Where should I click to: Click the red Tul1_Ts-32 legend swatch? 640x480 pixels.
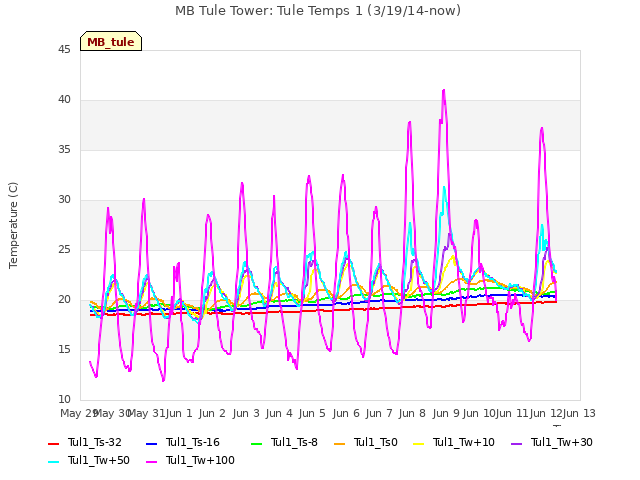(x=53, y=443)
